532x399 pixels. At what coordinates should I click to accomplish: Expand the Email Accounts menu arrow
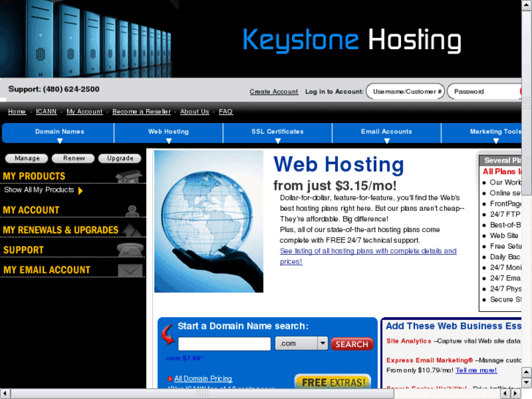click(x=387, y=141)
